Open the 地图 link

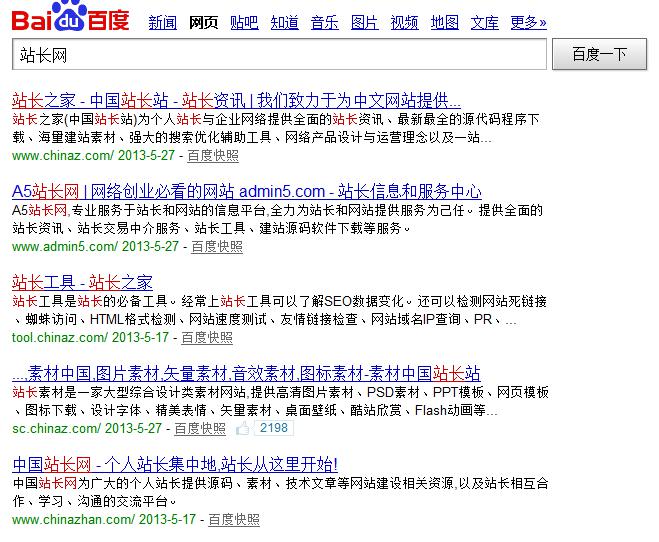pyautogui.click(x=444, y=22)
